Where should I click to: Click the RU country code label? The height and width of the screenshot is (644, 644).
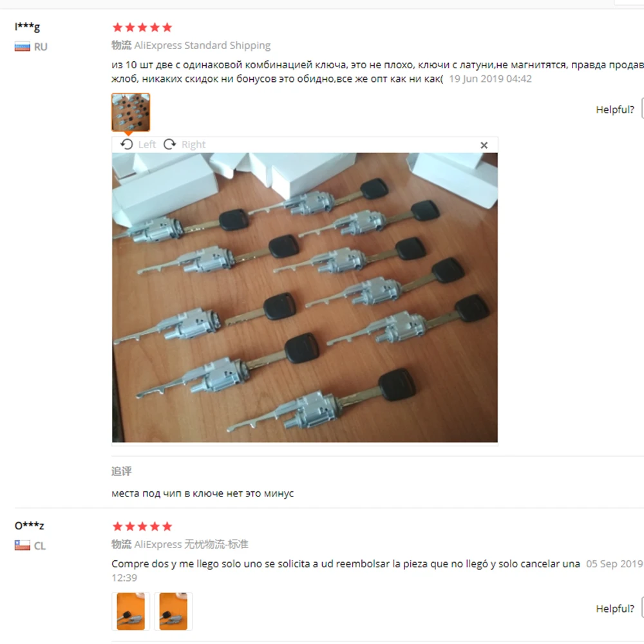pyautogui.click(x=41, y=47)
